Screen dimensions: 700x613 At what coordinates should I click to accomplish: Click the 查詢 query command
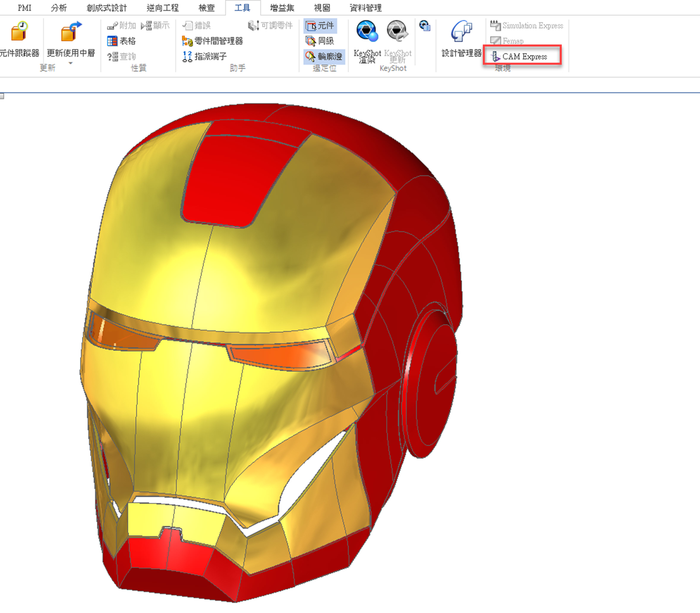point(121,57)
